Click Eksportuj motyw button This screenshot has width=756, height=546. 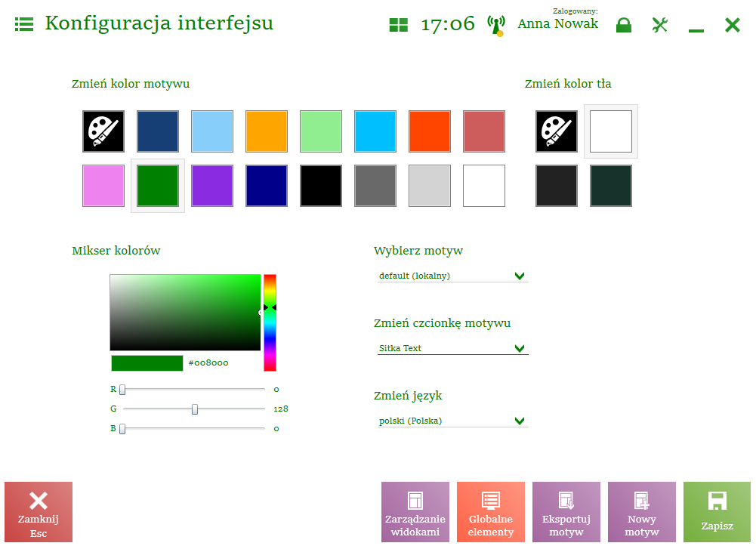click(x=566, y=512)
